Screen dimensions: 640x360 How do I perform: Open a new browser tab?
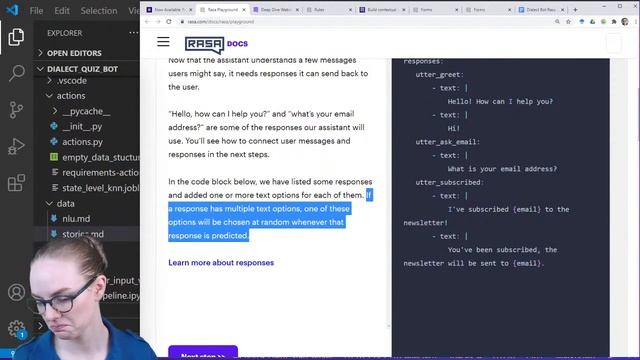(x=575, y=9)
